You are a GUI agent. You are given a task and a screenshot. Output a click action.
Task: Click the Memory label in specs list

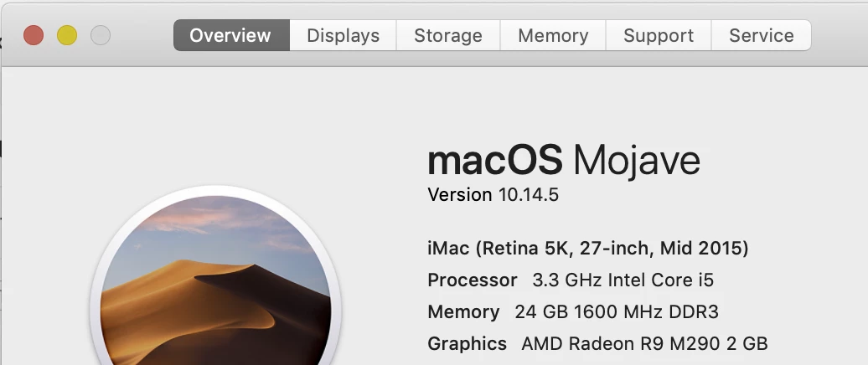[x=463, y=312]
